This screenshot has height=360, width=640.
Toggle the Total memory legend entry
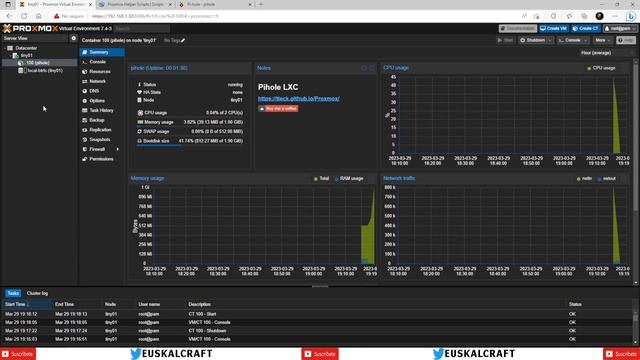click(x=321, y=179)
